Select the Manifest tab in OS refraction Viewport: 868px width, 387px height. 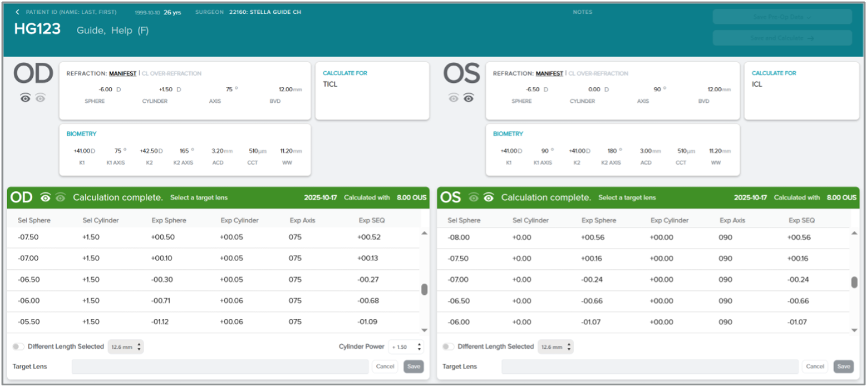pos(549,73)
